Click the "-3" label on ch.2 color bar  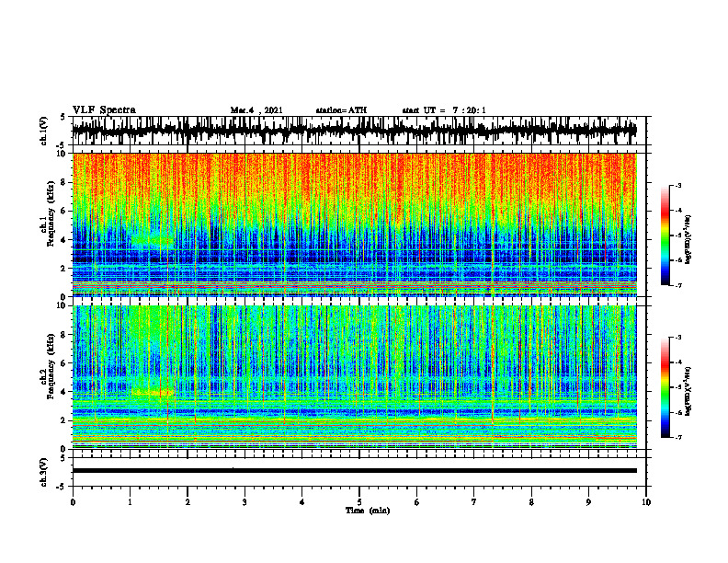[x=677, y=338]
